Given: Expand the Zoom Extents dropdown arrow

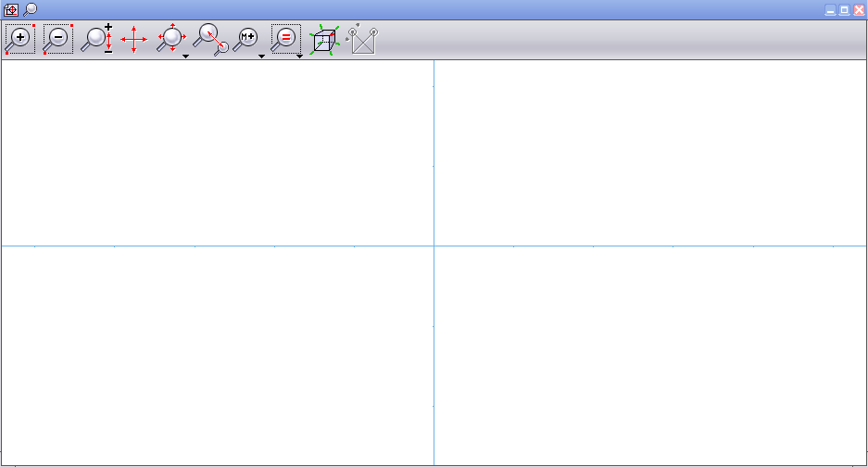Looking at the screenshot, I should (x=186, y=57).
